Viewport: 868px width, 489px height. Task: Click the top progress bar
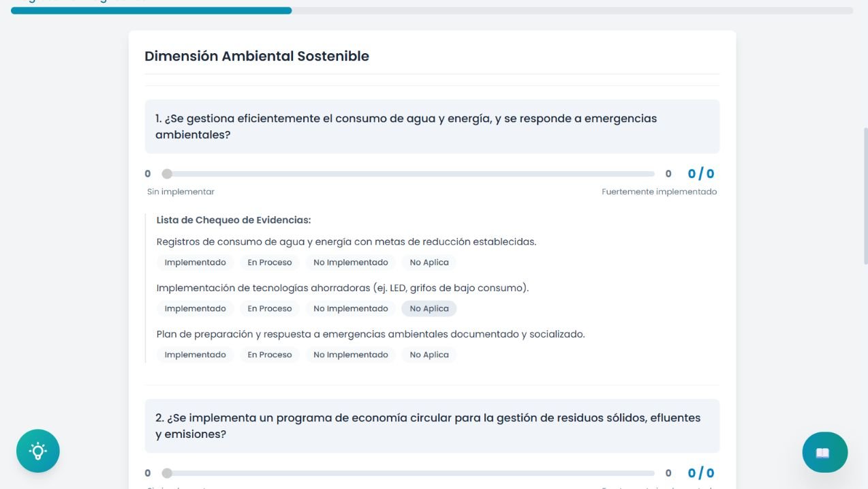[x=432, y=11]
